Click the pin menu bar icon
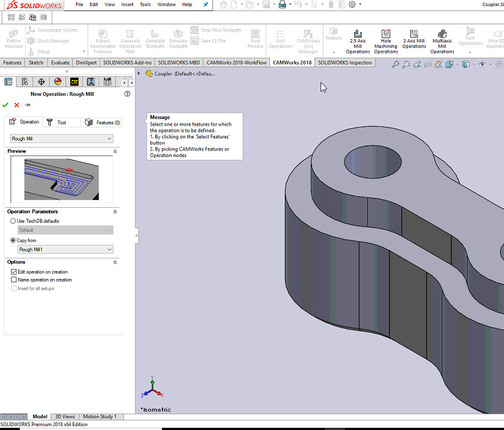 click(x=205, y=4)
